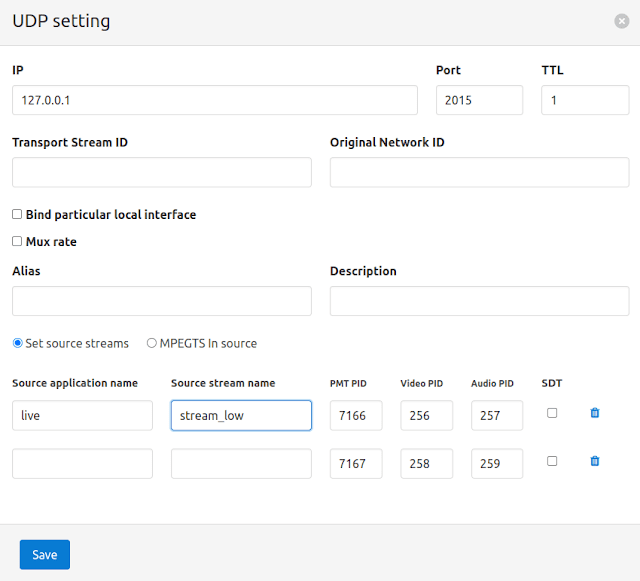Close the UDP setting dialog

tap(622, 21)
